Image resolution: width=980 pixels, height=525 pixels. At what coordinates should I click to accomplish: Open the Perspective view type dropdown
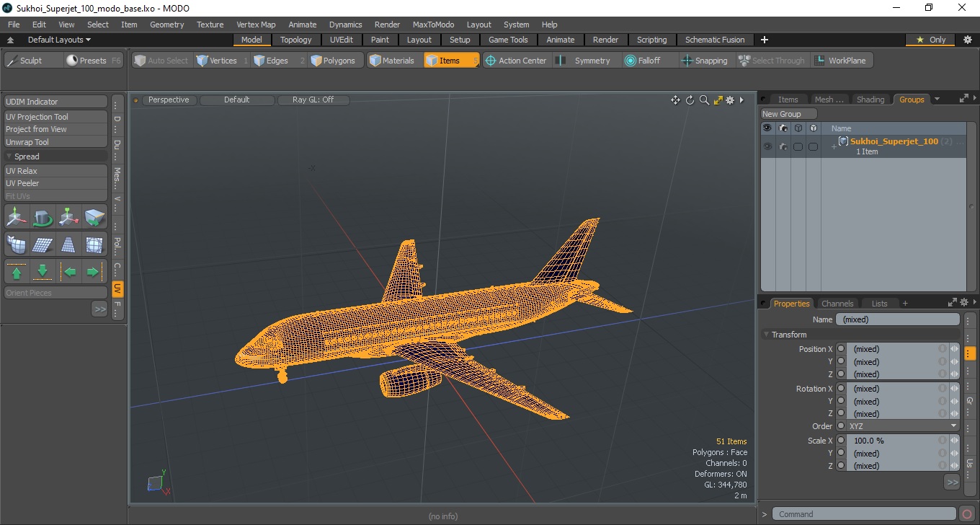click(169, 100)
